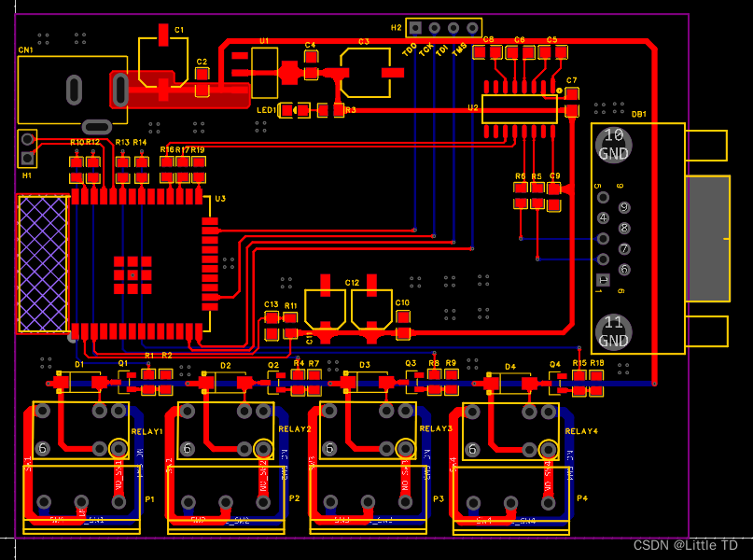Image resolution: width=753 pixels, height=560 pixels.
Task: Click the pad labeled 11 GND
Action: (613, 331)
